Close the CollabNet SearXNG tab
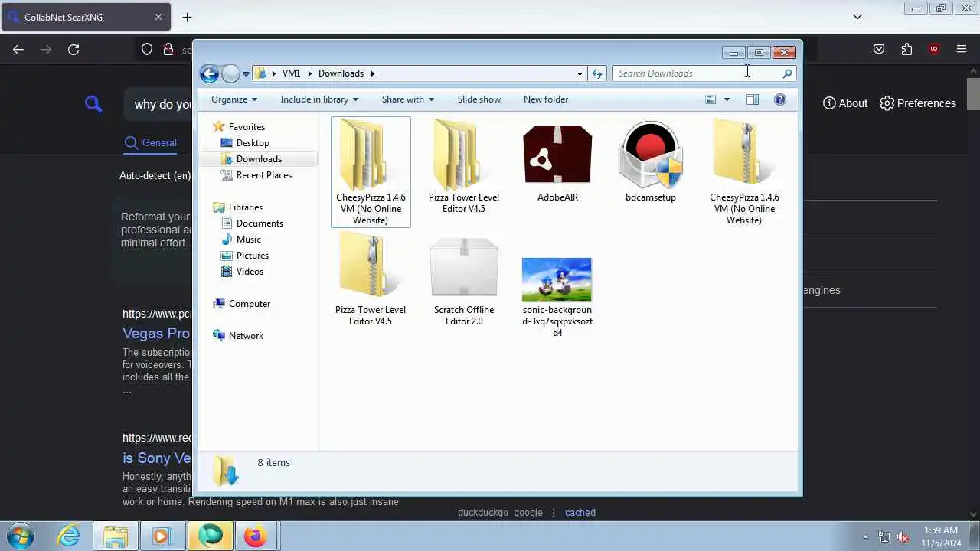Image resolution: width=980 pixels, height=551 pixels. coord(158,17)
